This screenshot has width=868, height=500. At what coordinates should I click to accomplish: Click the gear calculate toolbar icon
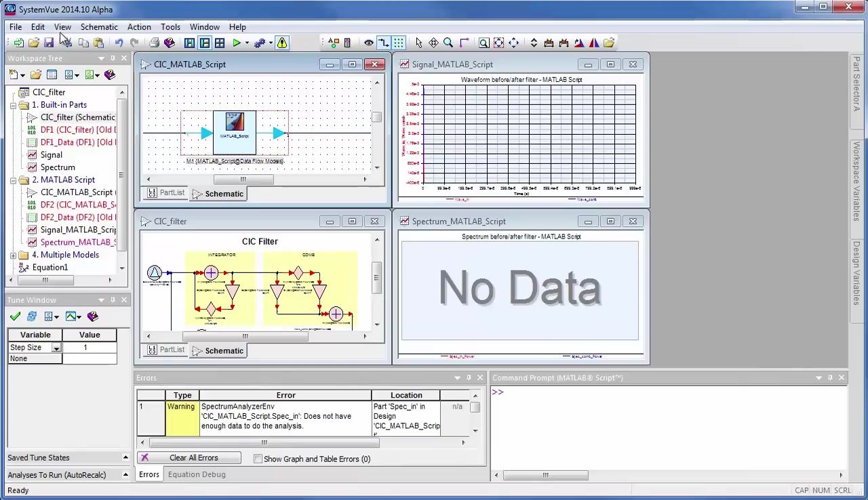point(260,43)
